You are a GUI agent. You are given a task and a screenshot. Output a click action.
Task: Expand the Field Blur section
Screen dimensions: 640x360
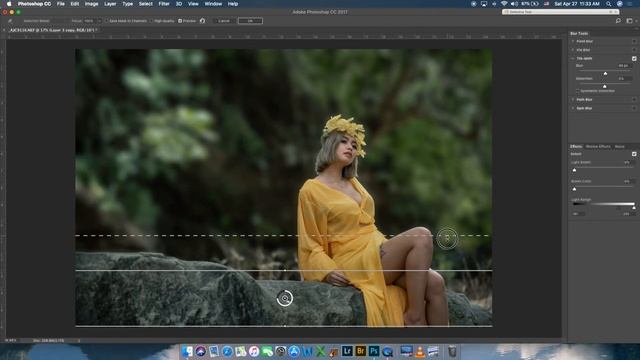coord(573,41)
